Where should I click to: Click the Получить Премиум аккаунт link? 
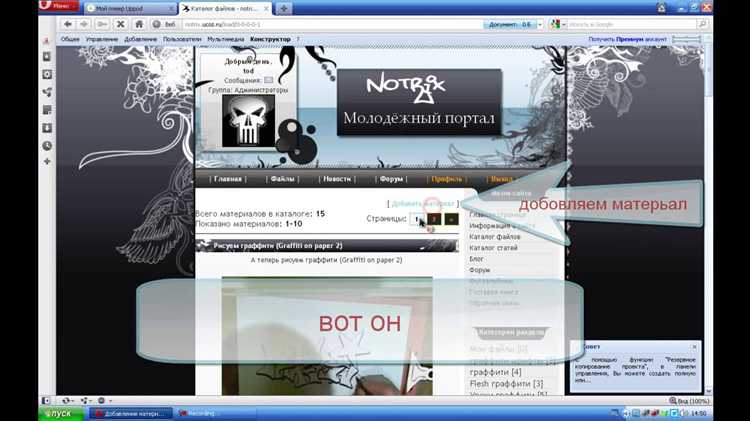click(x=627, y=39)
